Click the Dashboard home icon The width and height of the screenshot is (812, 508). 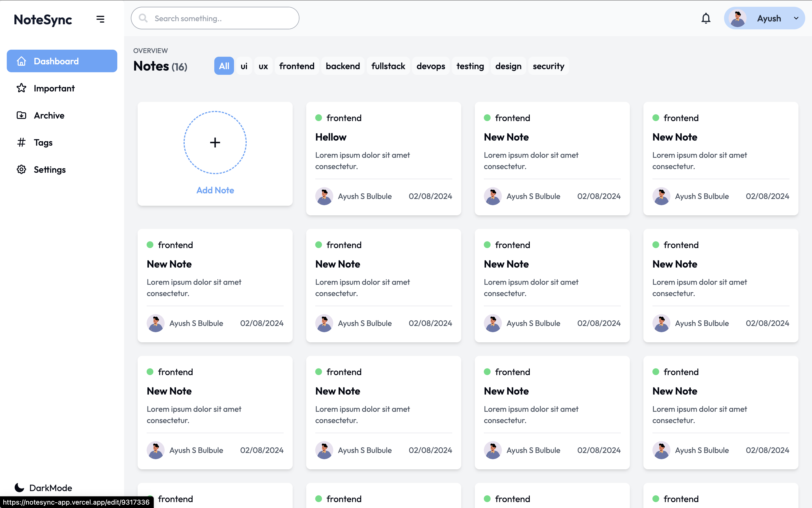coord(21,61)
